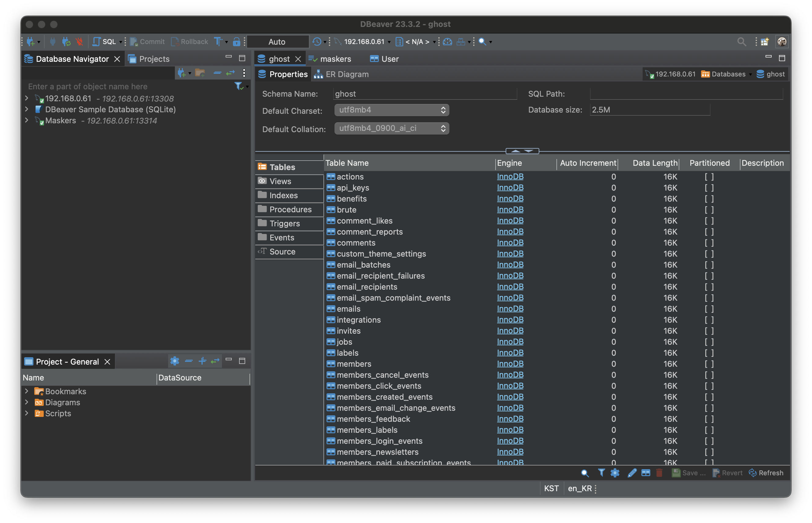The image size is (812, 523).
Task: Open a new SQL script editor
Action: click(105, 42)
